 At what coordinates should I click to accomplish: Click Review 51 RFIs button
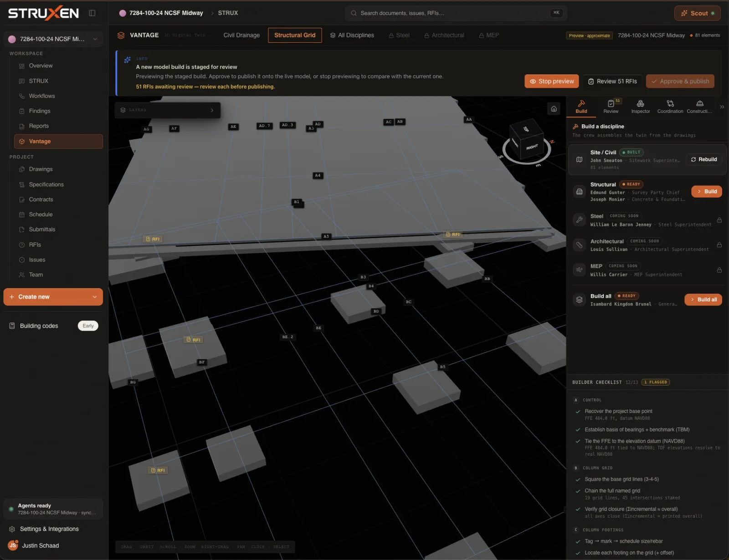click(612, 81)
